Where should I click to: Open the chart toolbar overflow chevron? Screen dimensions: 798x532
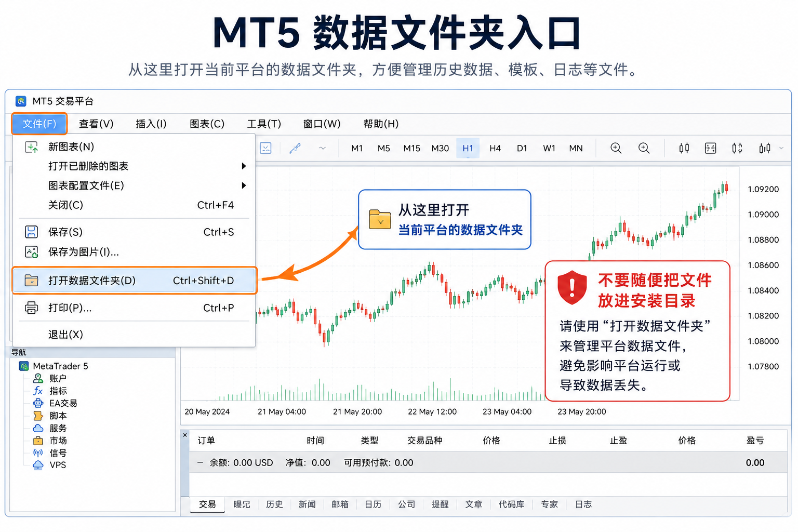tap(781, 148)
